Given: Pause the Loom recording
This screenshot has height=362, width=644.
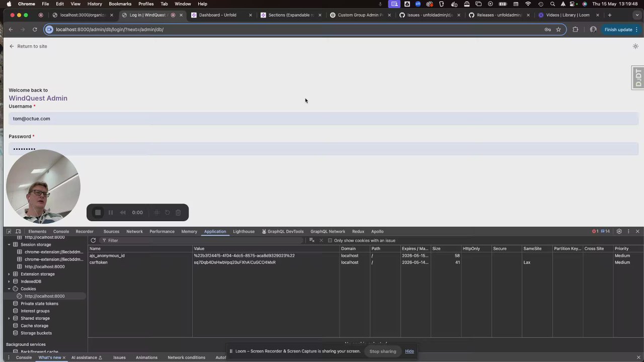Looking at the screenshot, I should (x=111, y=213).
